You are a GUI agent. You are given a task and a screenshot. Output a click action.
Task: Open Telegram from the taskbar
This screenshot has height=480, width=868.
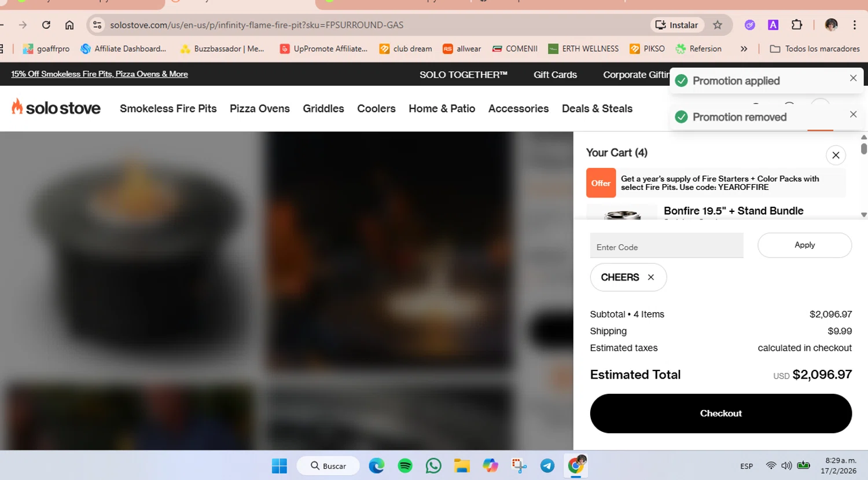point(547,466)
